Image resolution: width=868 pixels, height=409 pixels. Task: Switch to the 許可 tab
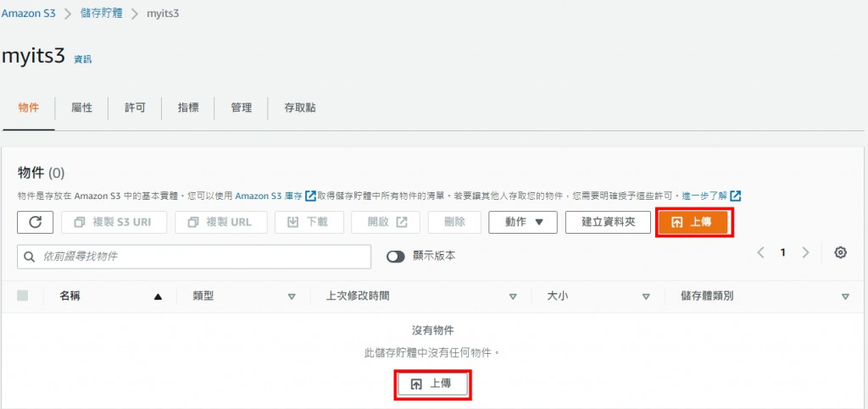pos(135,108)
